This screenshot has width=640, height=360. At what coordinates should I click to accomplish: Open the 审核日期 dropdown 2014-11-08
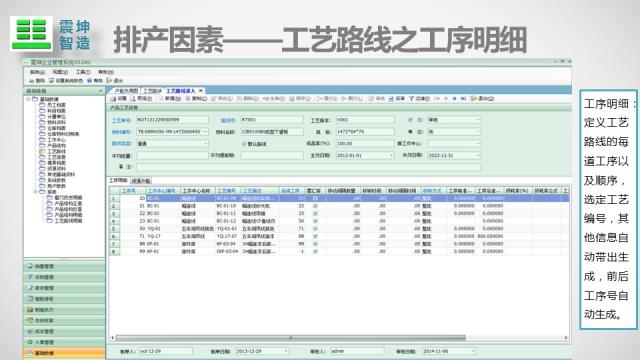click(473, 351)
